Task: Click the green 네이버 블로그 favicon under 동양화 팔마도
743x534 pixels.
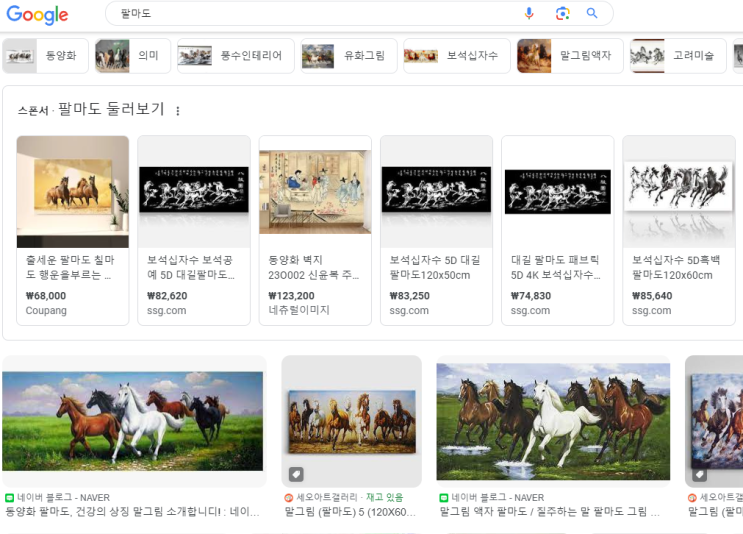Action: 9,498
